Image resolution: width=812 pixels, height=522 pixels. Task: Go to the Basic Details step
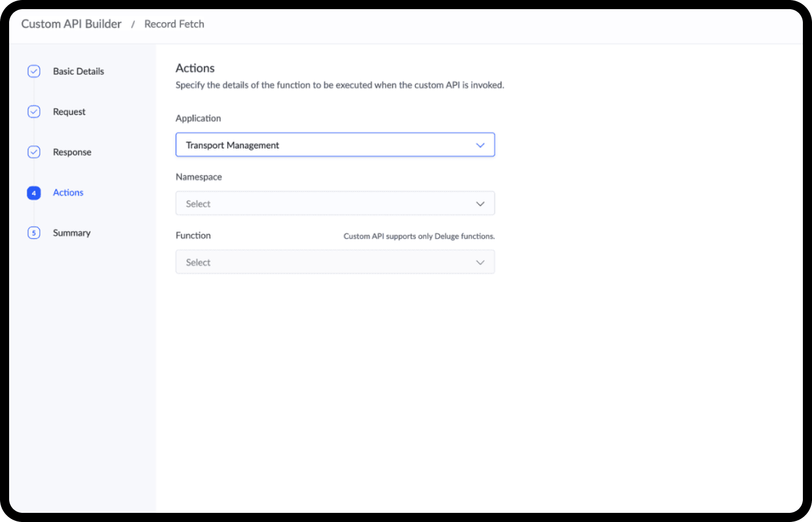[x=78, y=71]
